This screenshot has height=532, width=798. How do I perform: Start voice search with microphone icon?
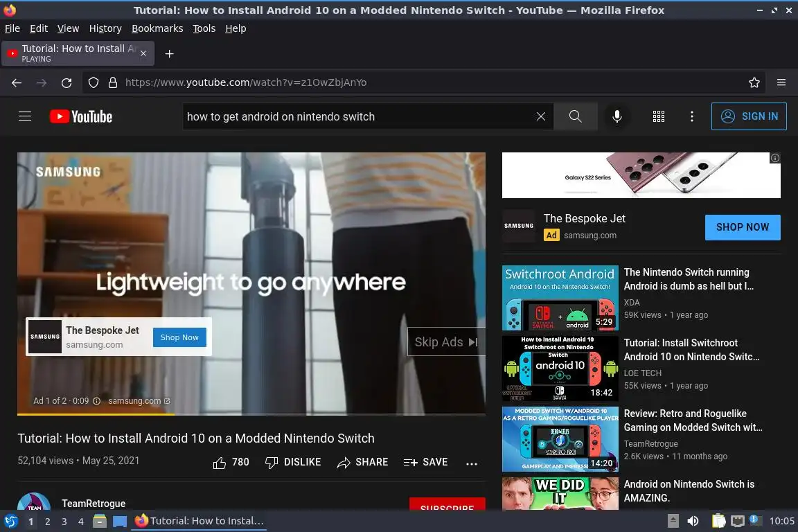tap(617, 116)
